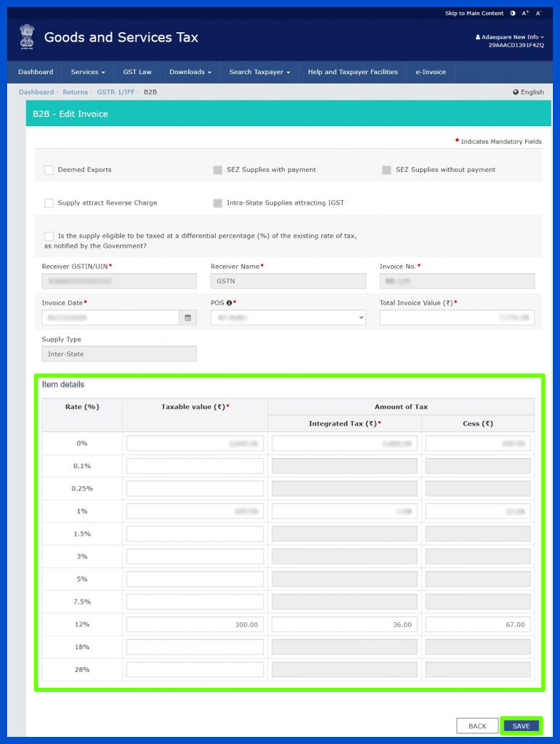Screen dimensions: 560x744
Task: Check the differential percentage eligibility checkbox
Action: [49, 237]
